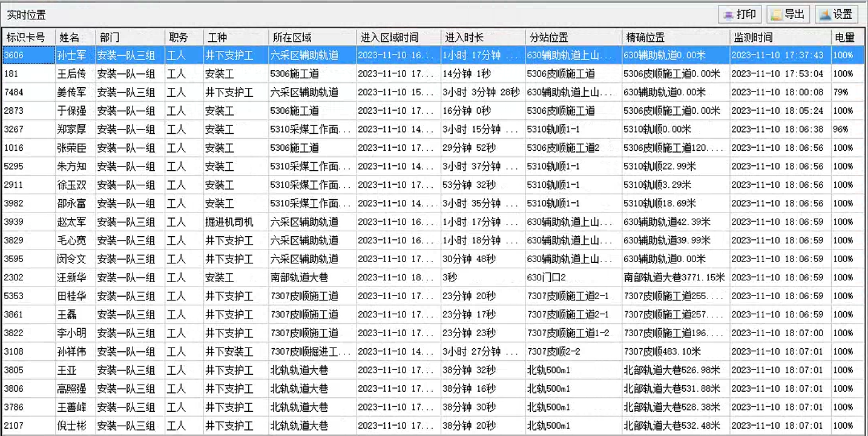
Task: Select the name 王善峰
Action: tap(71, 408)
